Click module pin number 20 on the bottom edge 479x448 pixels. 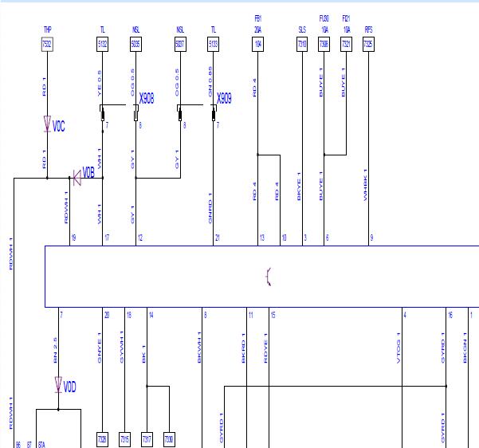coord(107,315)
